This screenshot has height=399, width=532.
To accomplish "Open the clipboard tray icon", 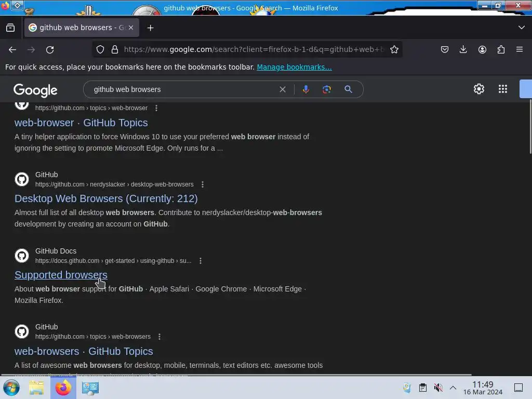I will [x=422, y=388].
